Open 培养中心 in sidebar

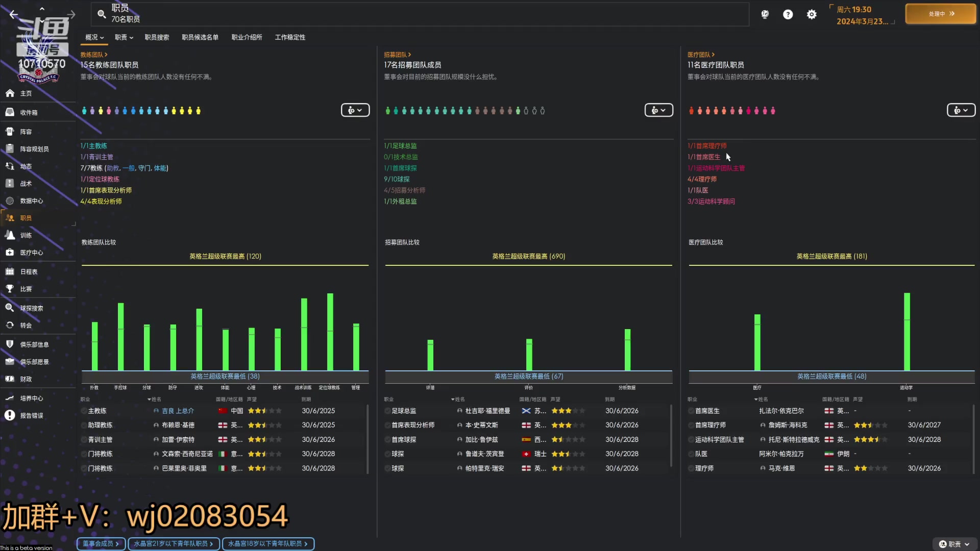38,398
